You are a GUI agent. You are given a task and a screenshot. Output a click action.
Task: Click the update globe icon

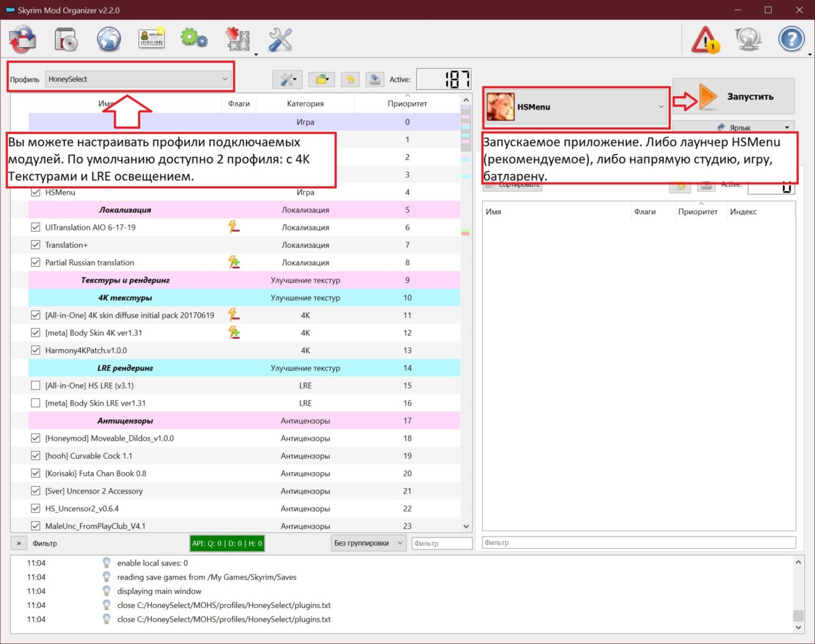click(x=748, y=39)
